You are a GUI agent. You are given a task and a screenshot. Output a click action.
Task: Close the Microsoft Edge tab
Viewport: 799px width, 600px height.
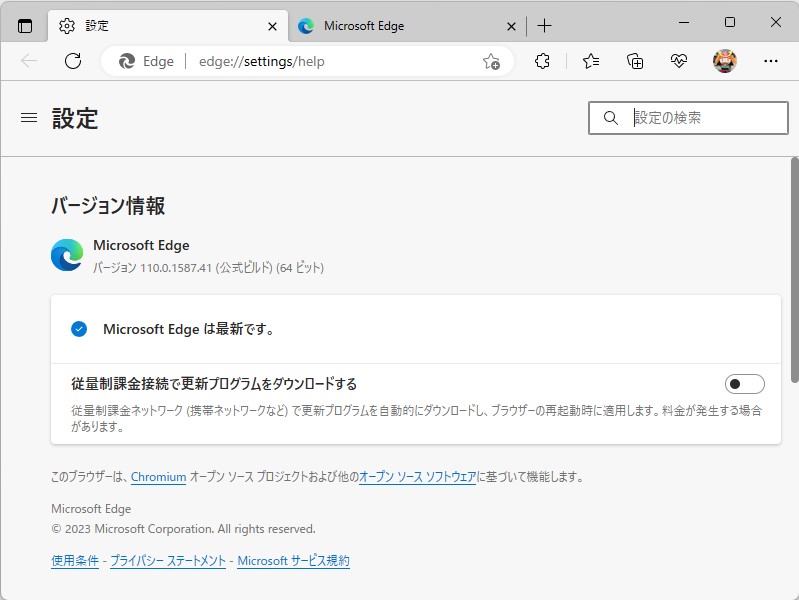pyautogui.click(x=511, y=27)
